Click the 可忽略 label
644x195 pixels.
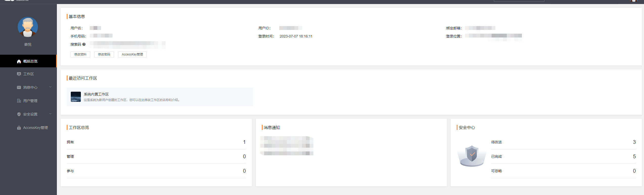(496, 171)
